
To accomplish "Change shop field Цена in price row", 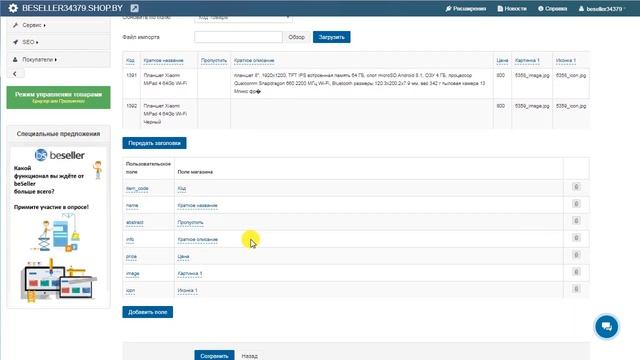I will coord(183,257).
